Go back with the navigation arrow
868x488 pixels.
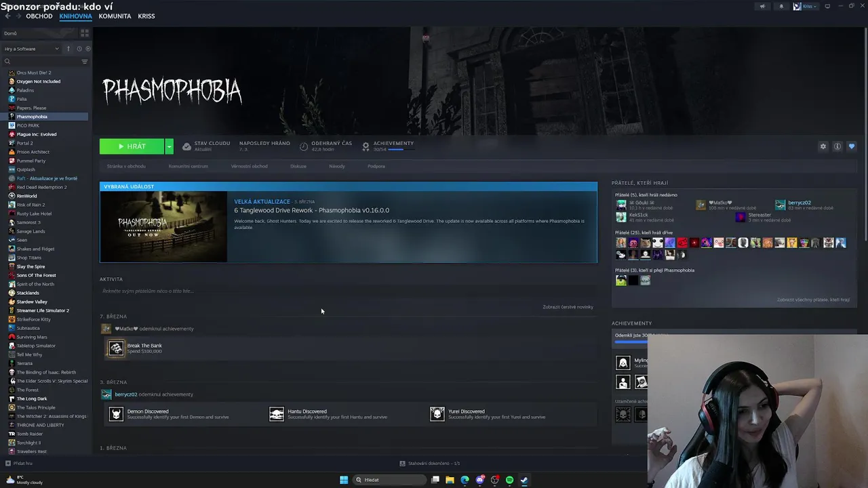coord(8,16)
